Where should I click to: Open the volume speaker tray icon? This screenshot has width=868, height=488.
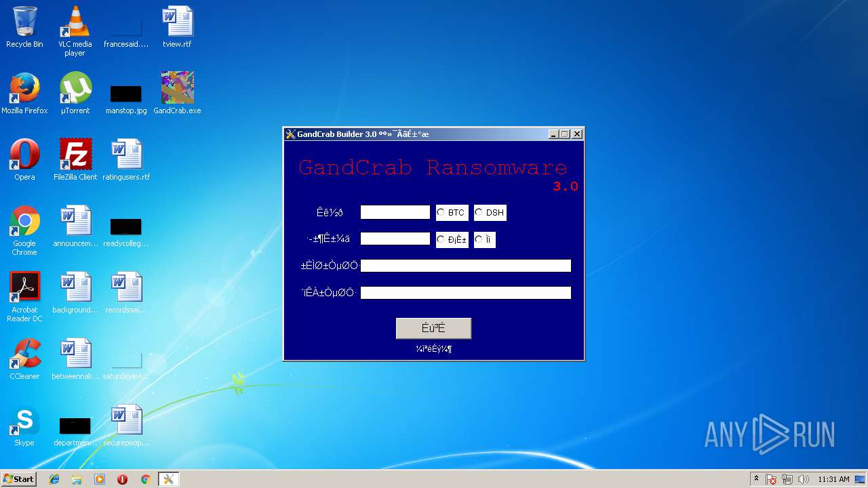(x=804, y=479)
